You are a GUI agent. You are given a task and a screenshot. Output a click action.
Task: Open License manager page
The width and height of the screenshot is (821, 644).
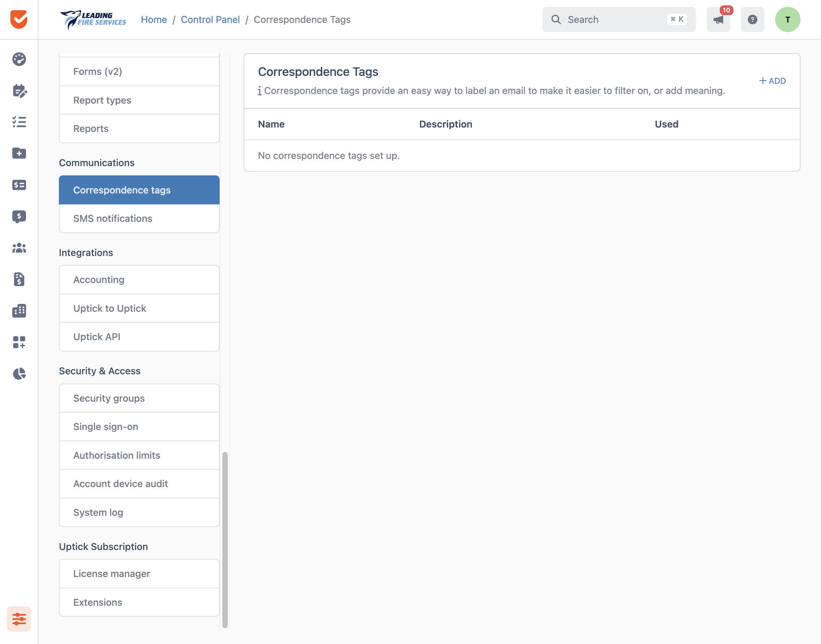[x=139, y=574]
